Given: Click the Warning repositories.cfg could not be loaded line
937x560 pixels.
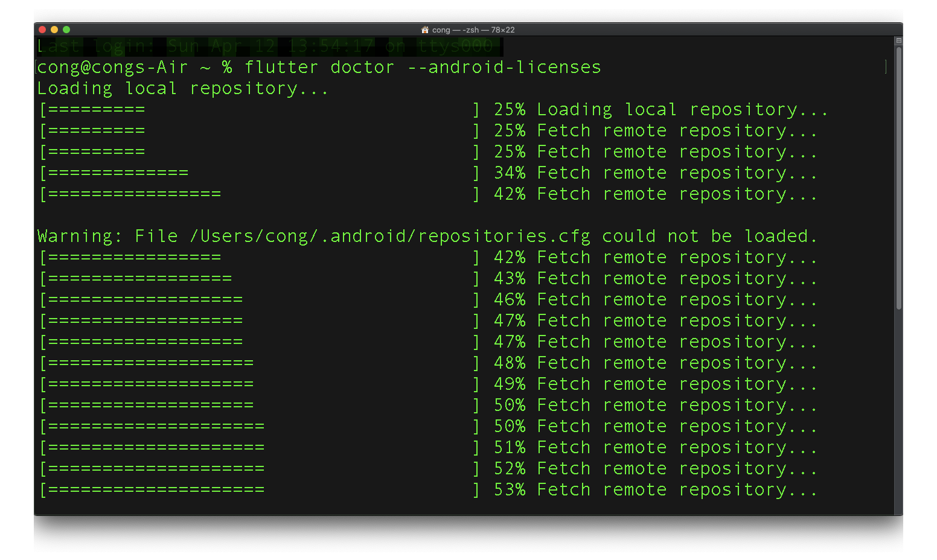Looking at the screenshot, I should click(427, 236).
